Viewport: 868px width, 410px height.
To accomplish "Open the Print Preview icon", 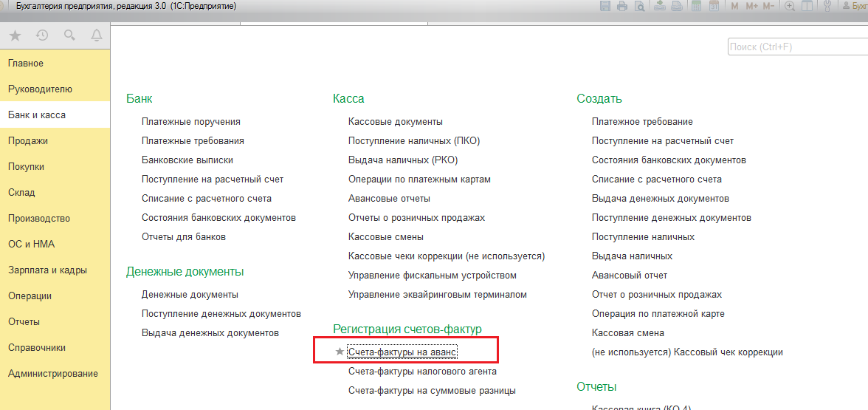I will [x=640, y=7].
